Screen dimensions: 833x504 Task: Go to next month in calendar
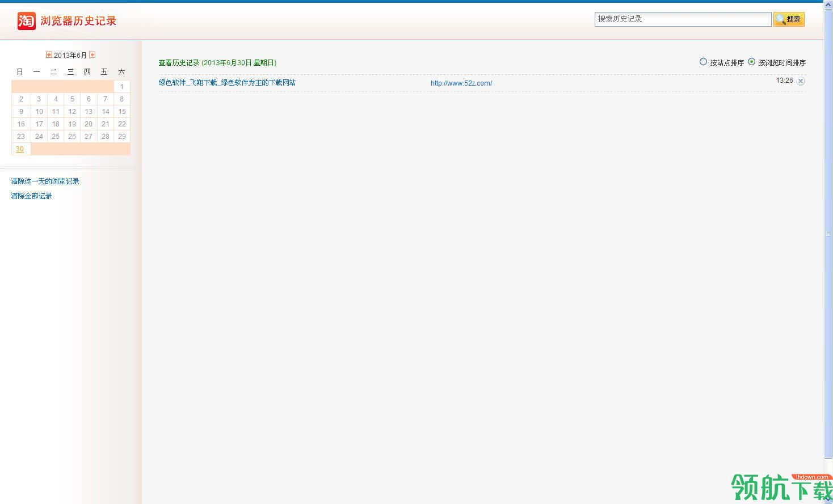92,55
